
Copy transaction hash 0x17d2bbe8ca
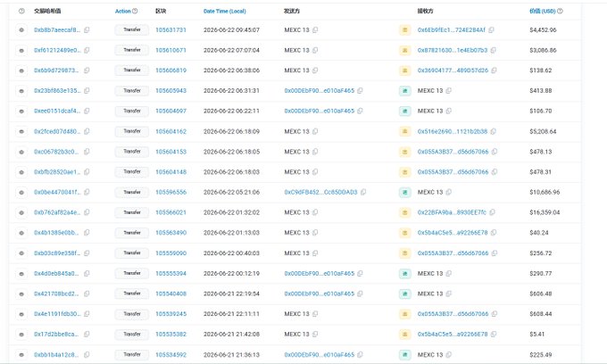[87, 335]
